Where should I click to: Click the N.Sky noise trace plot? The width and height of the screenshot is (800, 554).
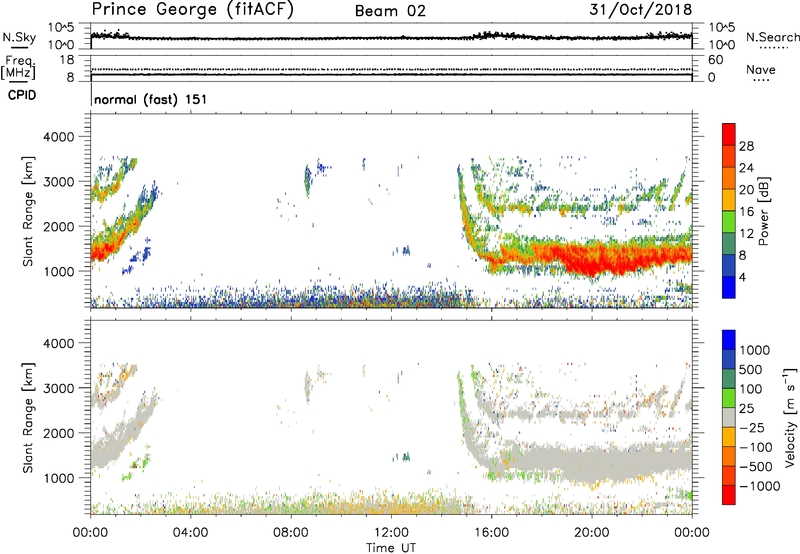tap(391, 36)
